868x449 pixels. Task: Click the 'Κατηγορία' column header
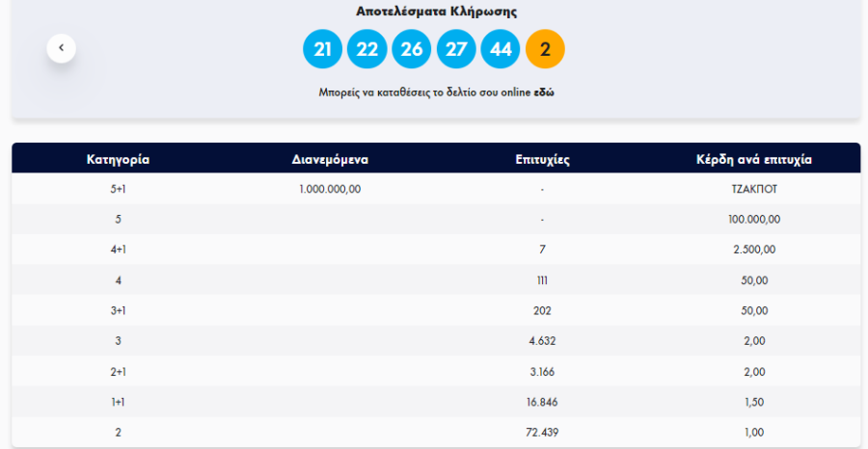[x=118, y=159]
